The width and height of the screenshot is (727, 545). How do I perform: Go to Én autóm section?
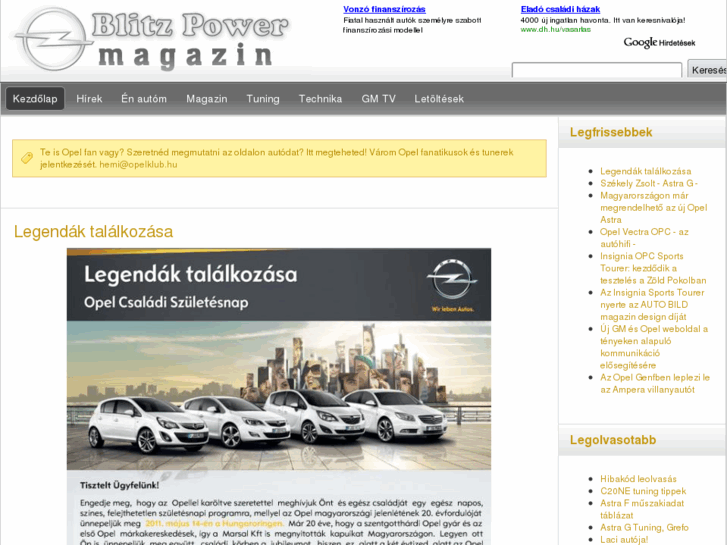(x=144, y=99)
